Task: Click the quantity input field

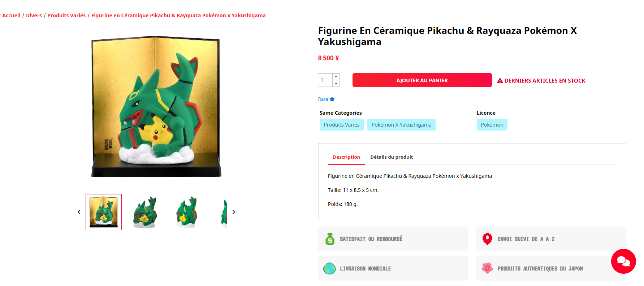Action: tap(325, 80)
